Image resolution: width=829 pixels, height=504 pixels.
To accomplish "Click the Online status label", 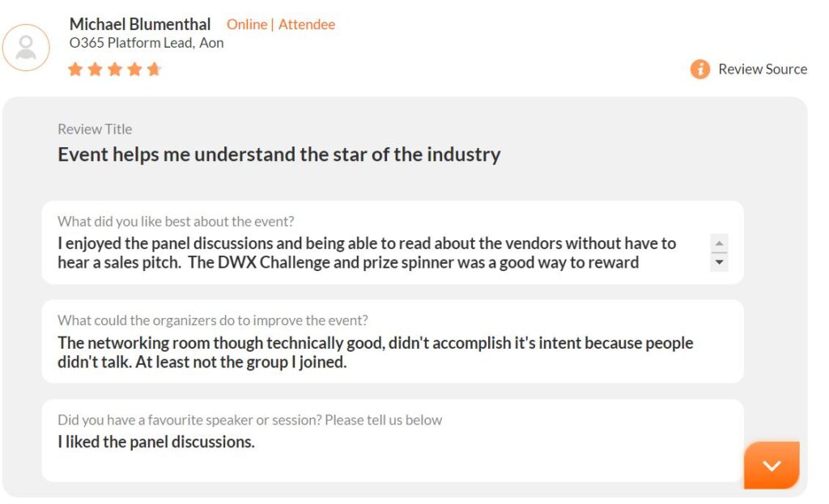I will 246,24.
